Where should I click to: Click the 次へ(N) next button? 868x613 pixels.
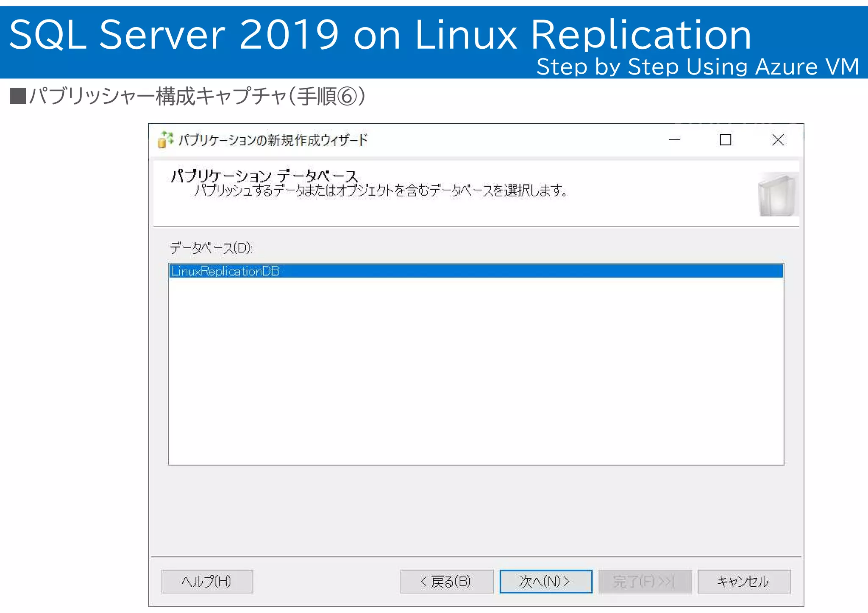click(546, 581)
